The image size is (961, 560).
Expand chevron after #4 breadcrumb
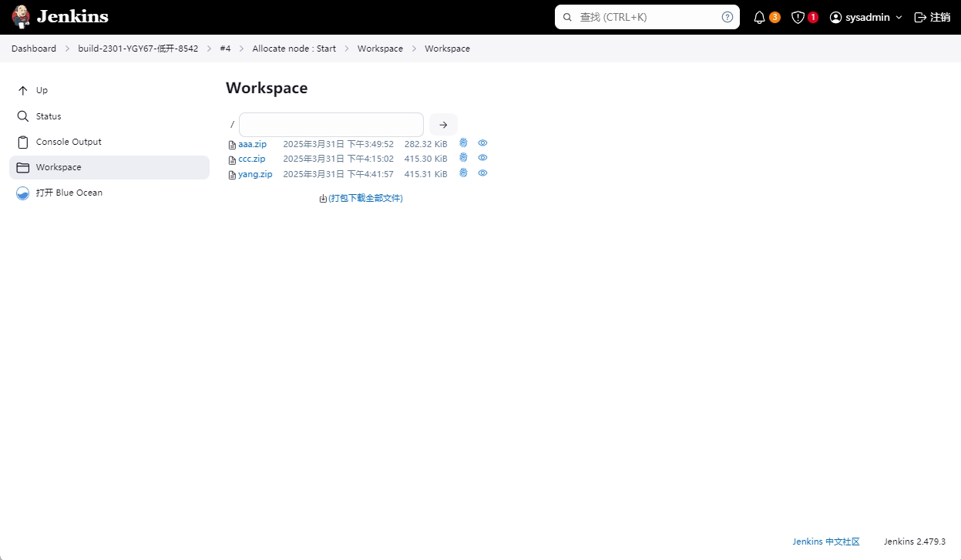(242, 49)
